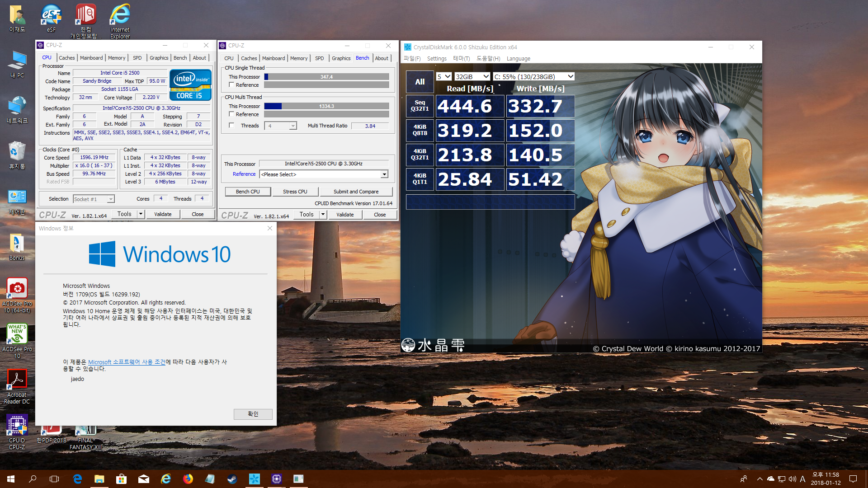Open the Threads count dropdown
This screenshot has height=488, width=868.
(x=281, y=126)
